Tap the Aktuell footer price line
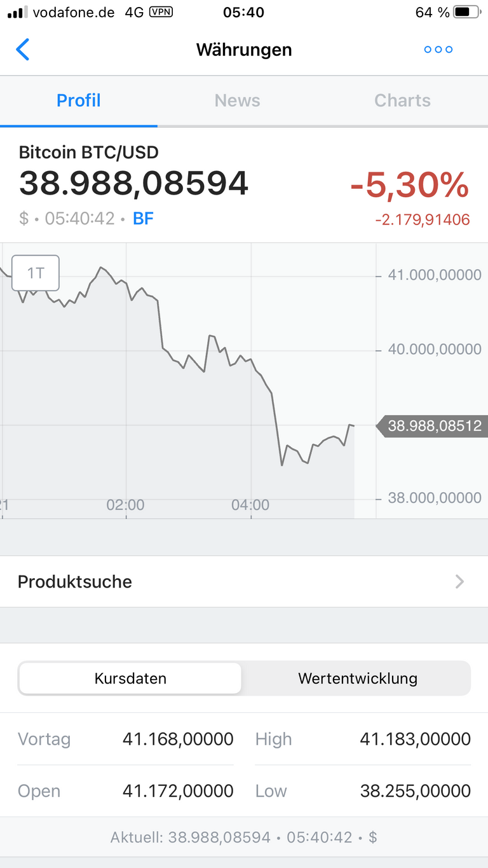Viewport: 488px width, 868px height. click(244, 837)
